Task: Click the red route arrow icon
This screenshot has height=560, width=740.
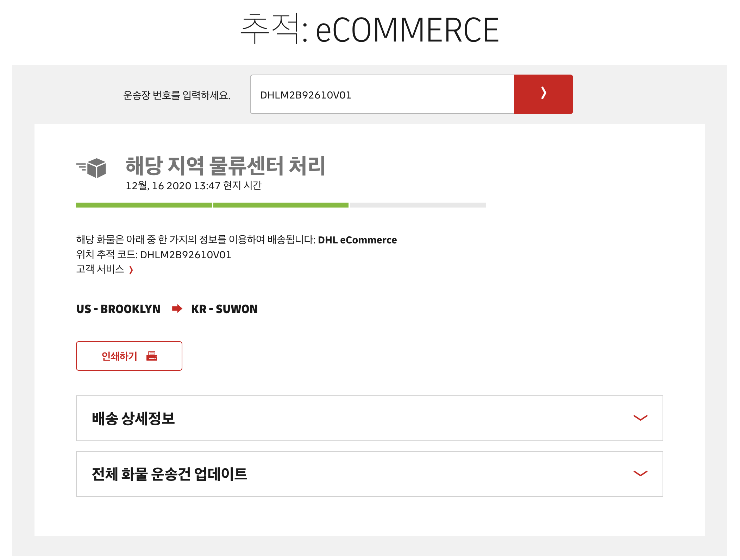Action: tap(177, 309)
